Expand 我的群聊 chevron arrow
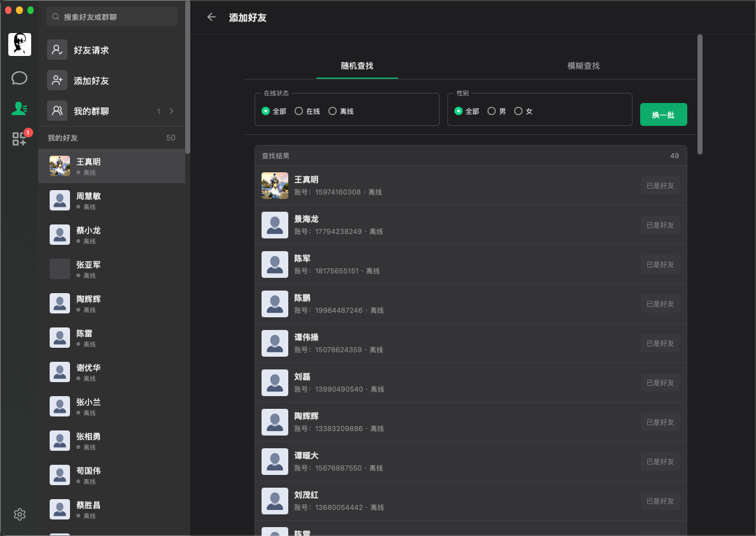756x536 pixels. [x=171, y=111]
